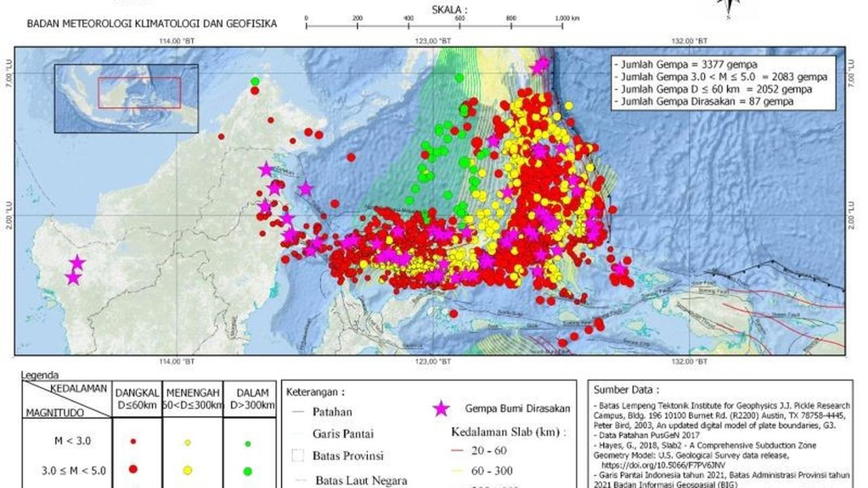
Task: Click the SKALA : label
Action: point(450,9)
